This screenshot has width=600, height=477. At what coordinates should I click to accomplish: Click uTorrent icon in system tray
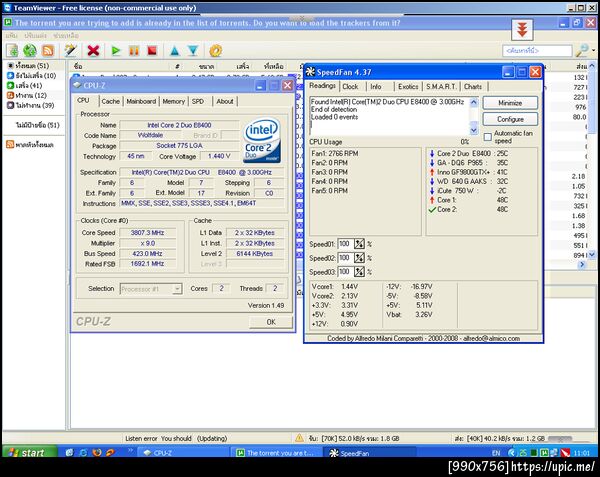click(x=544, y=453)
